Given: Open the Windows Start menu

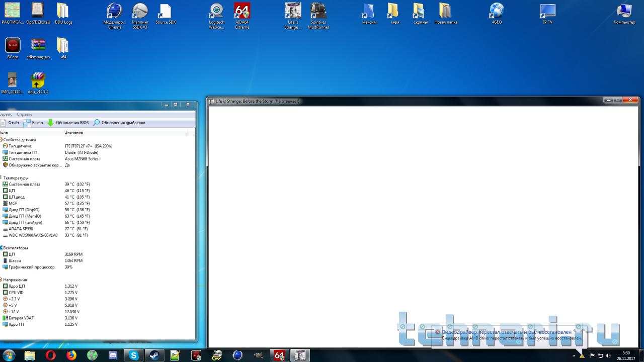Looking at the screenshot, I should point(9,355).
